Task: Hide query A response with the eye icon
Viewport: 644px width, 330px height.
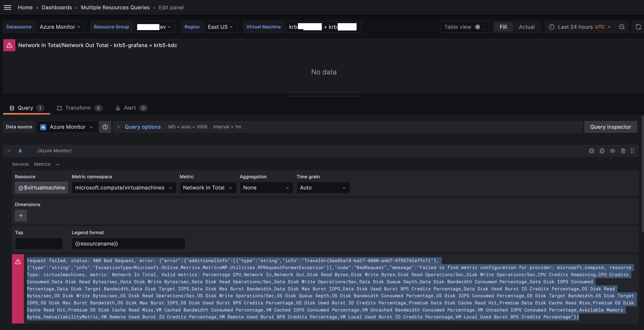Action: [612, 151]
